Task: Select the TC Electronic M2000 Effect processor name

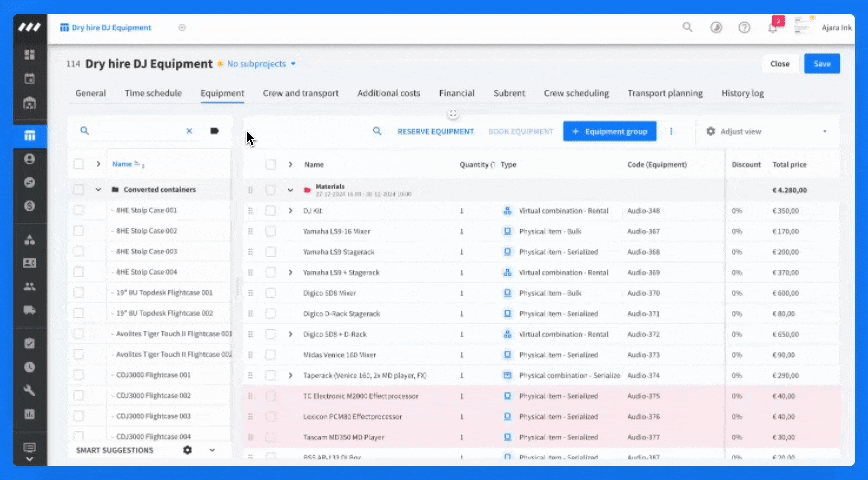Action: point(361,396)
